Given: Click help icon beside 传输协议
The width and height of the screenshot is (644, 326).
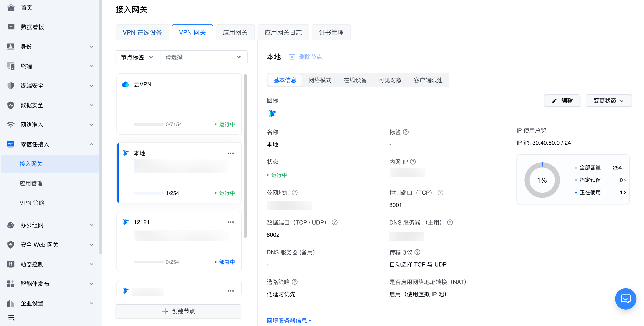Looking at the screenshot, I should (x=417, y=252).
